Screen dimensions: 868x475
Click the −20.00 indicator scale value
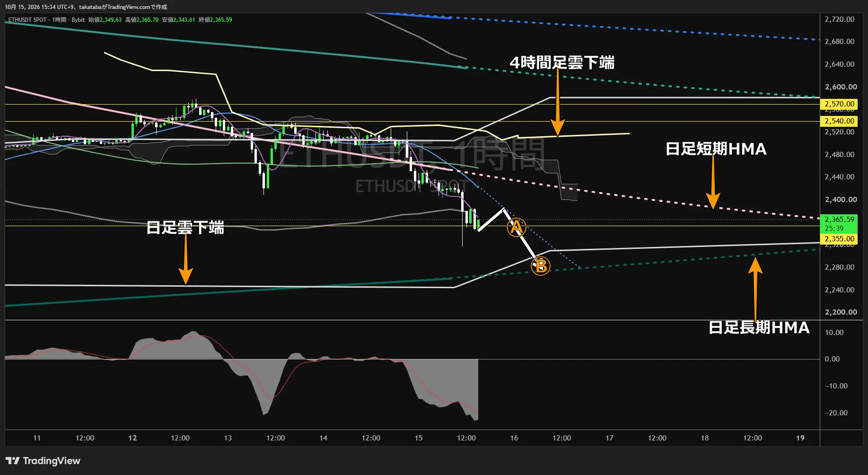[x=836, y=413]
